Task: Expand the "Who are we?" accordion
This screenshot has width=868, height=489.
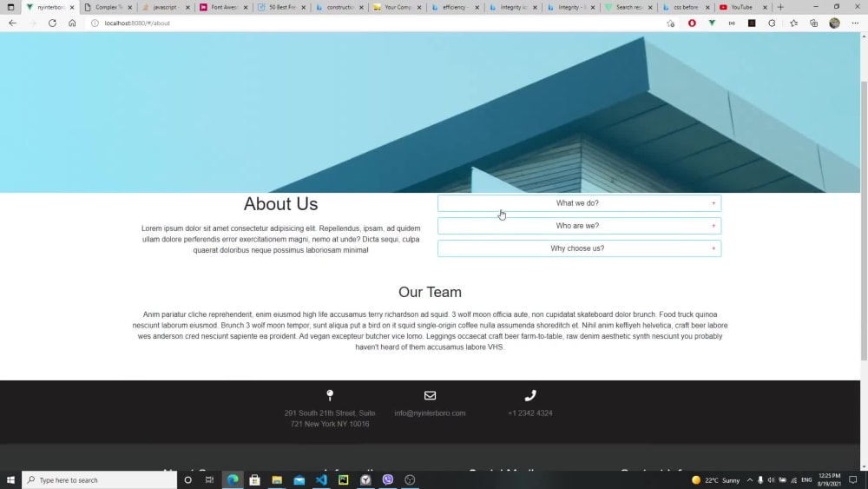Action: (579, 226)
